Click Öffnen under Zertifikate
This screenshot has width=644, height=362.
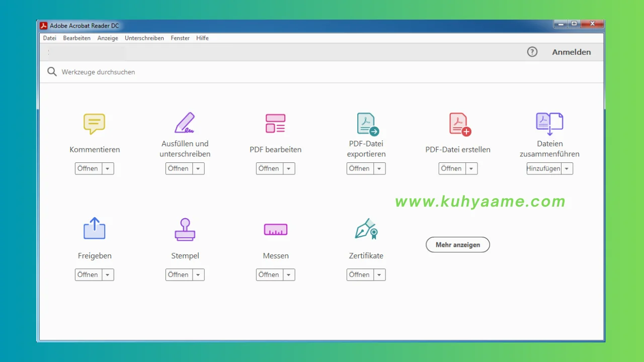pos(360,275)
